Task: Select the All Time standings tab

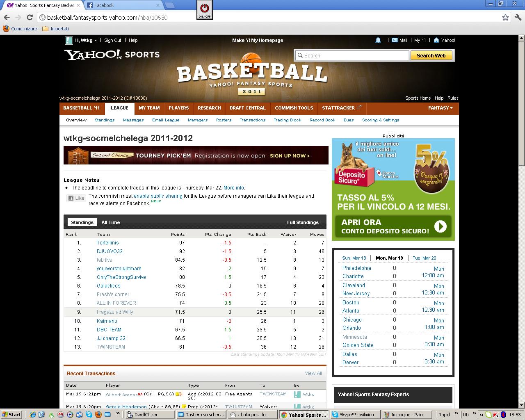Action: 111,222
